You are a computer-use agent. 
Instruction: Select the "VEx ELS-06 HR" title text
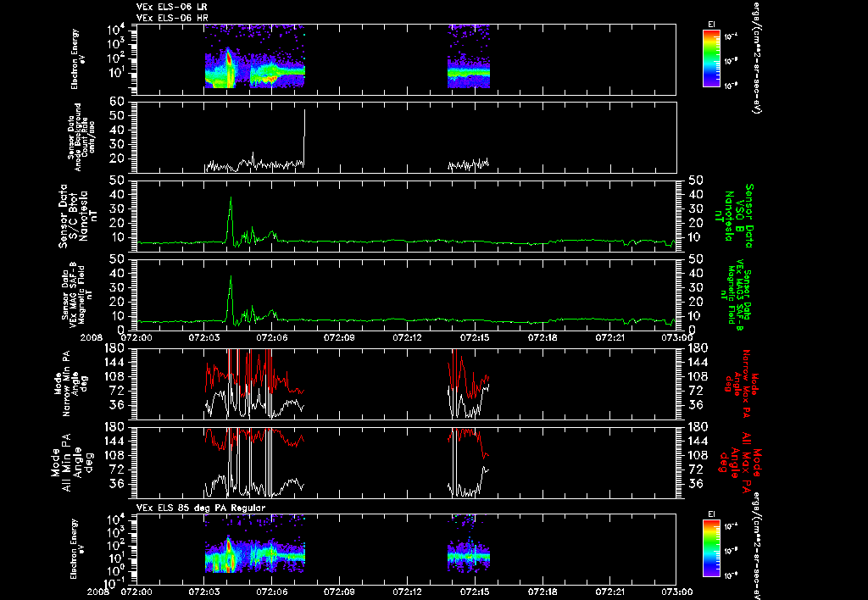point(172,18)
